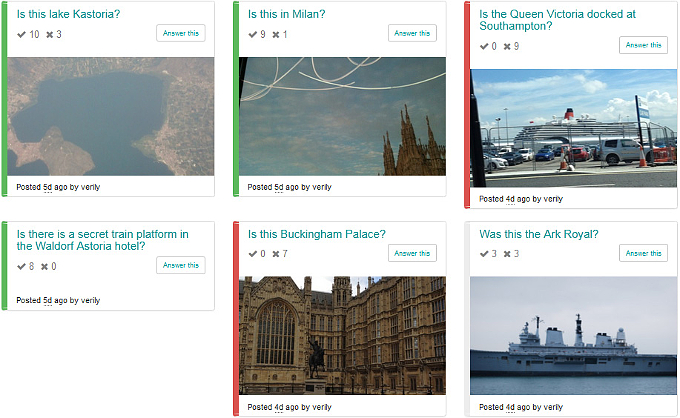
Task: Open the cruise ship photo at Southampton
Action: pyautogui.click(x=573, y=128)
